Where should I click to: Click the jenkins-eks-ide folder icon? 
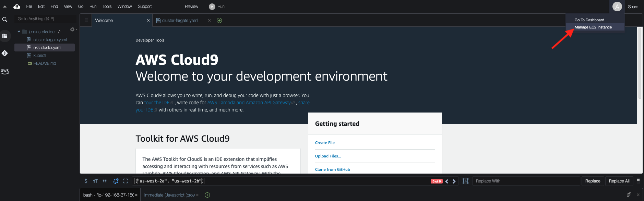[25, 32]
